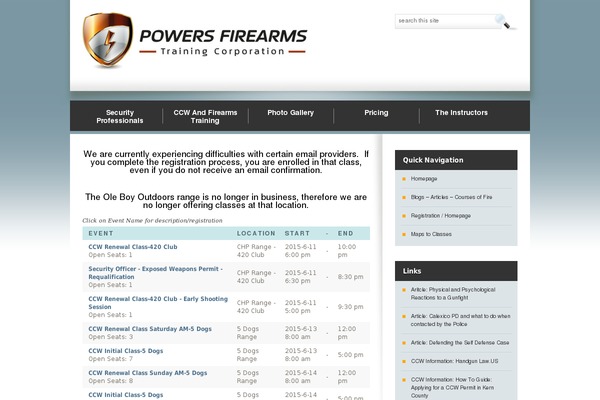Click Powers Firearms Training Corporation title text
600x400 pixels.
coord(223,42)
